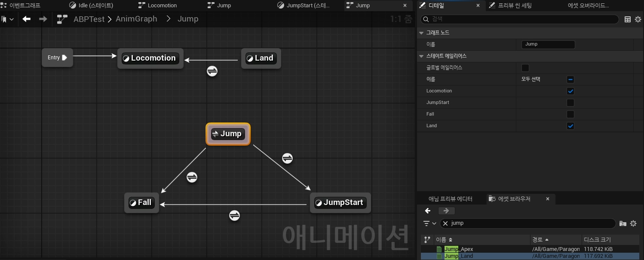
Task: Clear the asset browser search text
Action: (445, 223)
